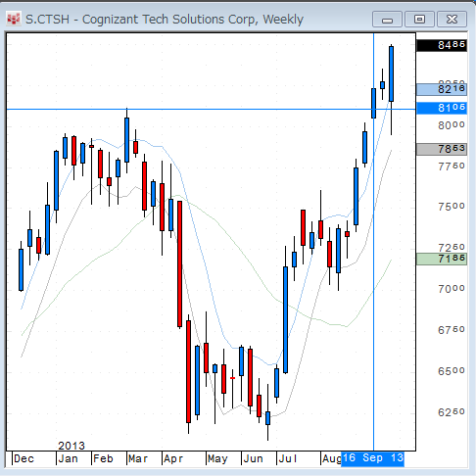Select the tall blue July rally candlestick
The height and width of the screenshot is (476, 476).
(285, 320)
